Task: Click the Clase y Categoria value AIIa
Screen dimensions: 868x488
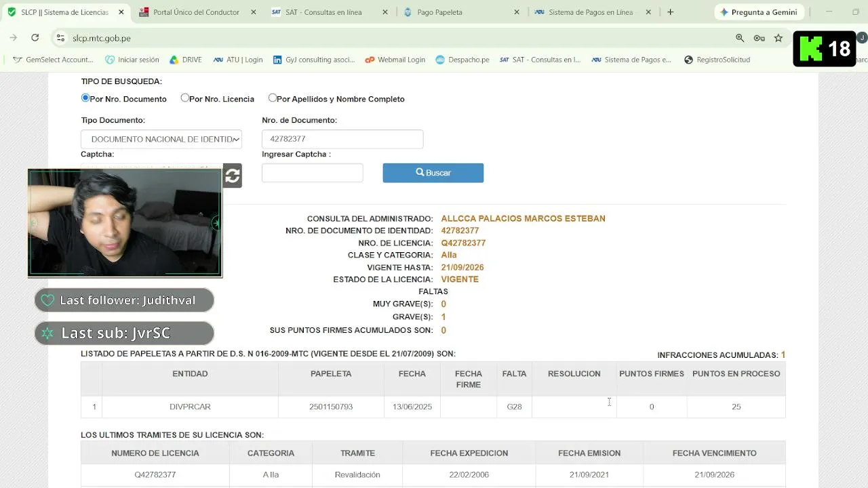Action: pos(449,255)
